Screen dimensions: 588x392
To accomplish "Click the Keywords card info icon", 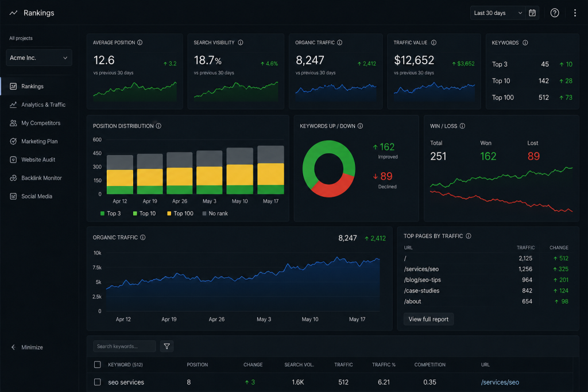I will click(525, 42).
